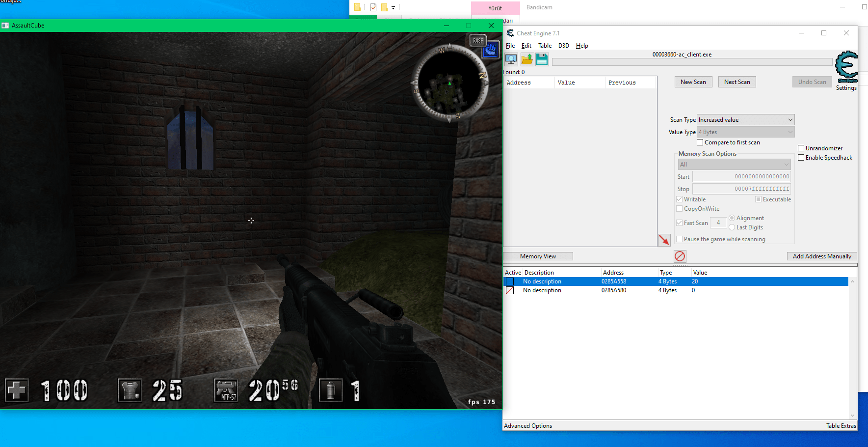Click the RVSF team badge icon
The height and width of the screenshot is (447, 868).
[x=477, y=40]
